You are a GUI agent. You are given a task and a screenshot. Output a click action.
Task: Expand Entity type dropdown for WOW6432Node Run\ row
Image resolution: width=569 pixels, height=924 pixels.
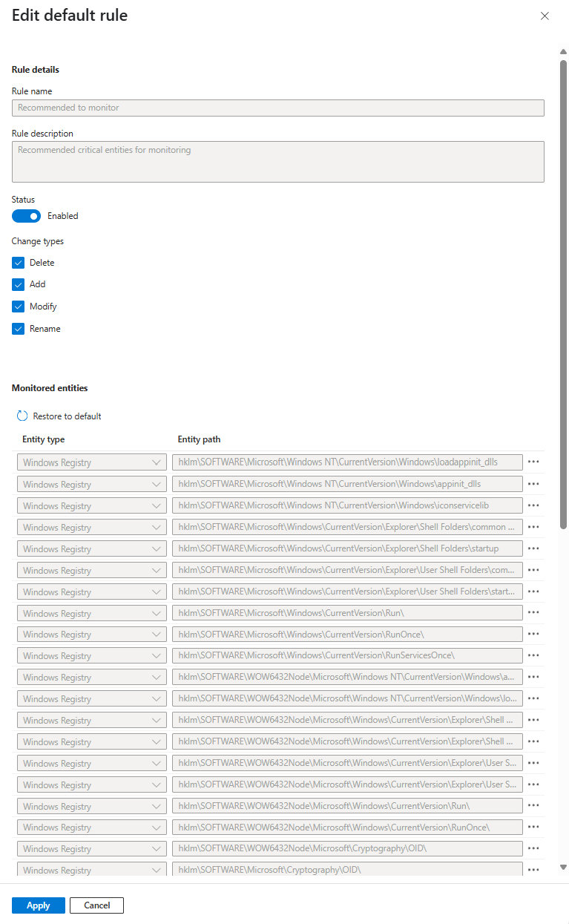(x=91, y=806)
